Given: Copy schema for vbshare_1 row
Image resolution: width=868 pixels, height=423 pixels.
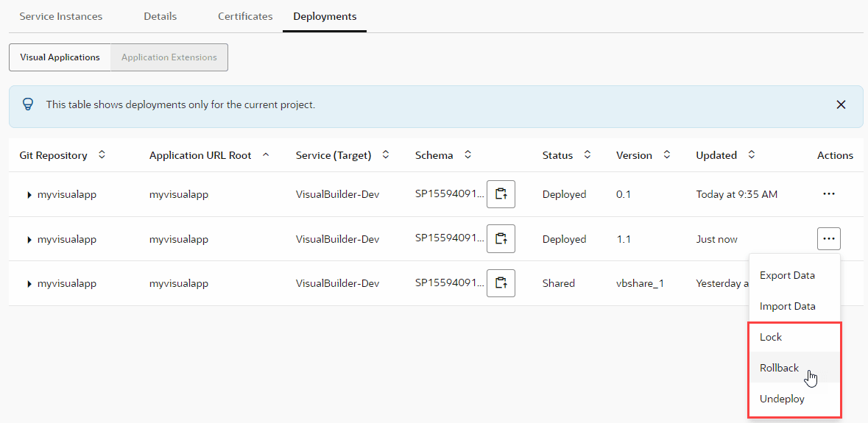Looking at the screenshot, I should click(501, 283).
